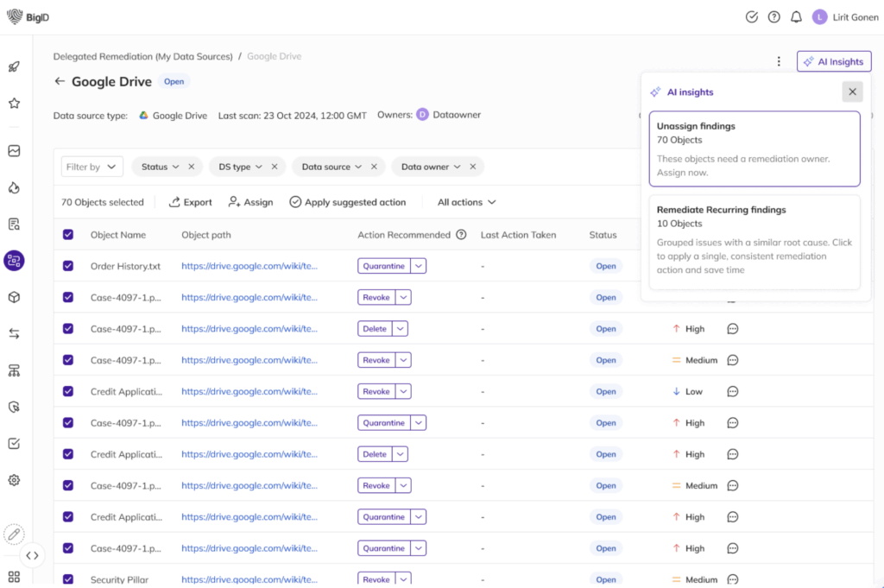Click the notifications bell icon
The width and height of the screenshot is (884, 588).
[x=796, y=16]
